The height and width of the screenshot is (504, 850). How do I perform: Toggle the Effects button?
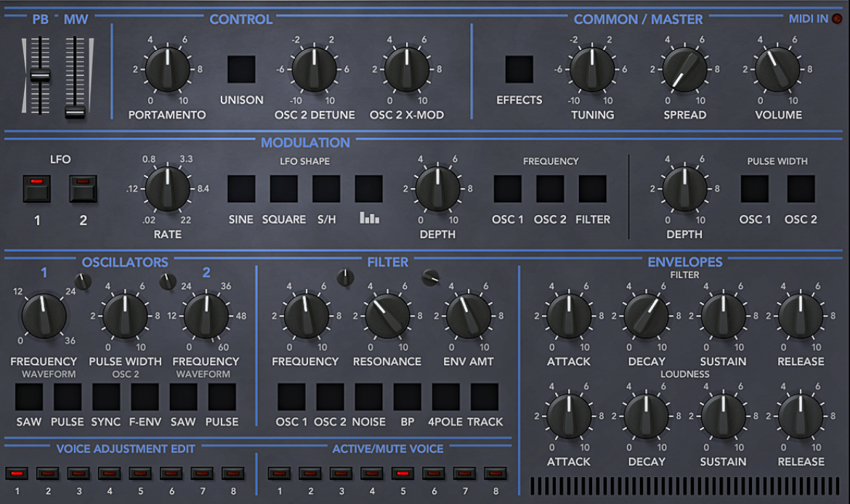point(519,70)
